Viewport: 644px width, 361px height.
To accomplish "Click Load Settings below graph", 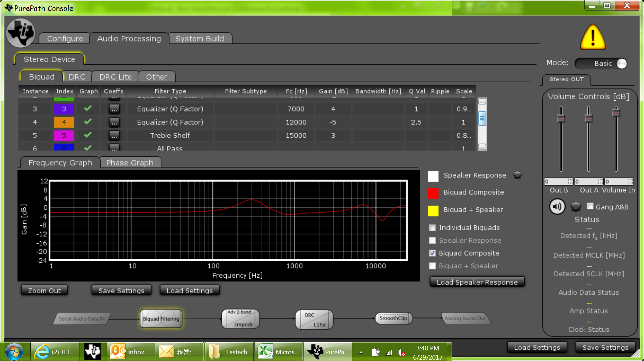I will 190,291.
